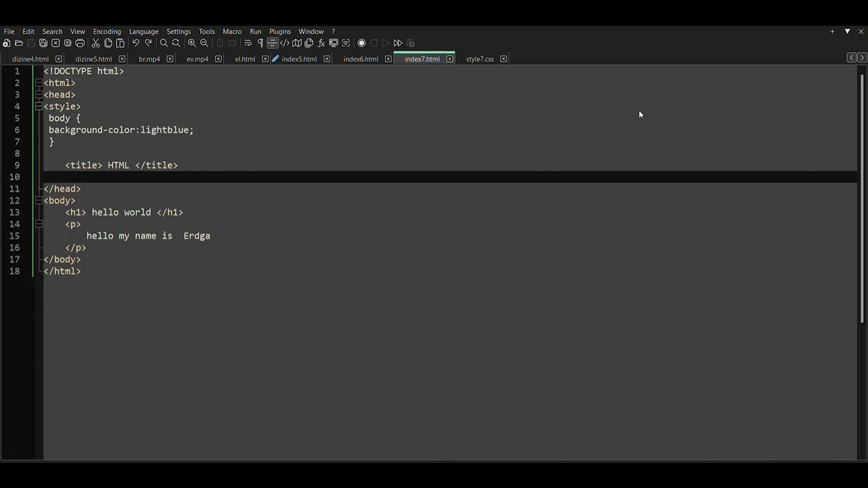The height and width of the screenshot is (488, 868).
Task: Undo last edit with the Undo arrow
Action: coord(136,43)
